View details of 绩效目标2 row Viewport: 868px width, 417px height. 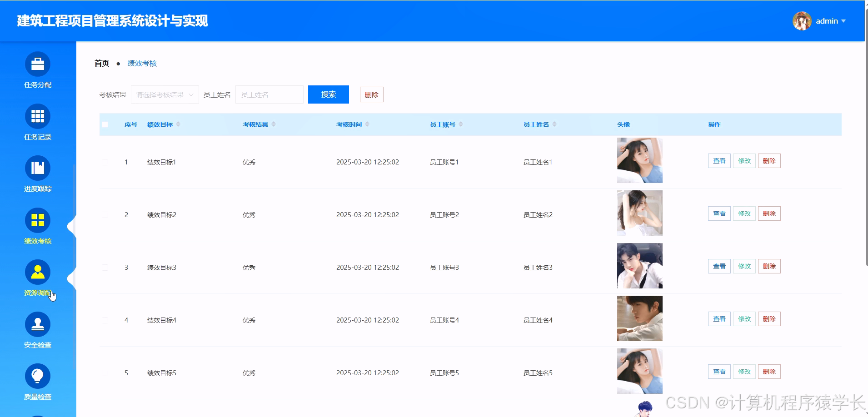[x=719, y=213]
